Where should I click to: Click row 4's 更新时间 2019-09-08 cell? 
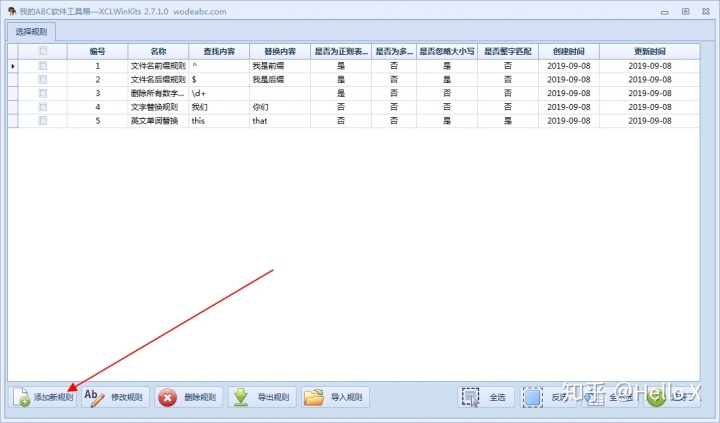tap(650, 107)
